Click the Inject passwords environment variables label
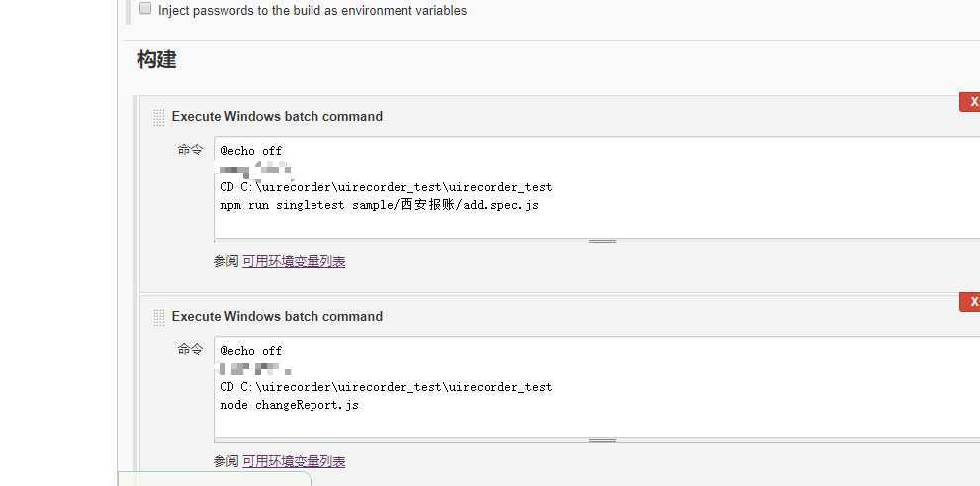This screenshot has width=980, height=486. tap(312, 11)
